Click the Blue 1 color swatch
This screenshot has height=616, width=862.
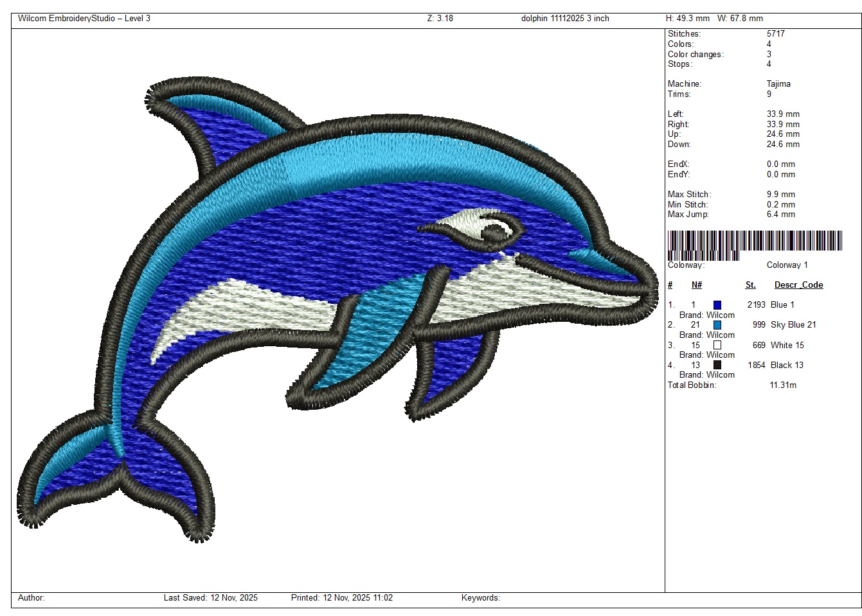(x=717, y=305)
